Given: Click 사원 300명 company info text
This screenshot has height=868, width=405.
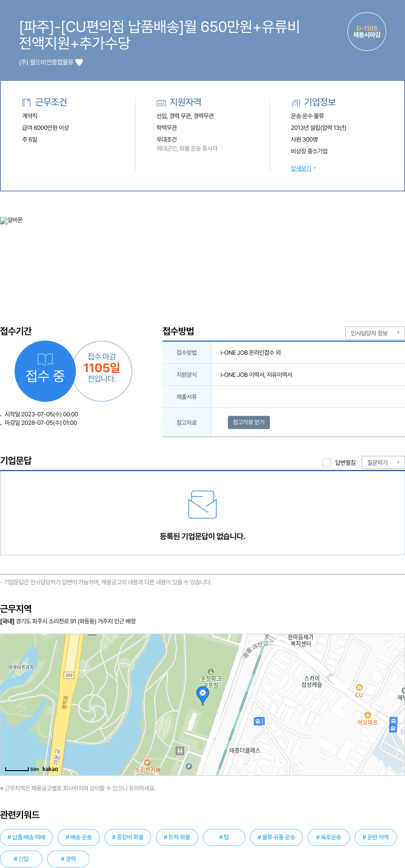Looking at the screenshot, I should coord(304,139).
